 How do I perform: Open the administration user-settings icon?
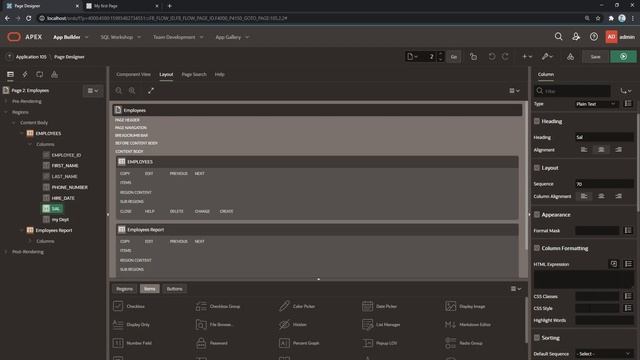point(576,37)
